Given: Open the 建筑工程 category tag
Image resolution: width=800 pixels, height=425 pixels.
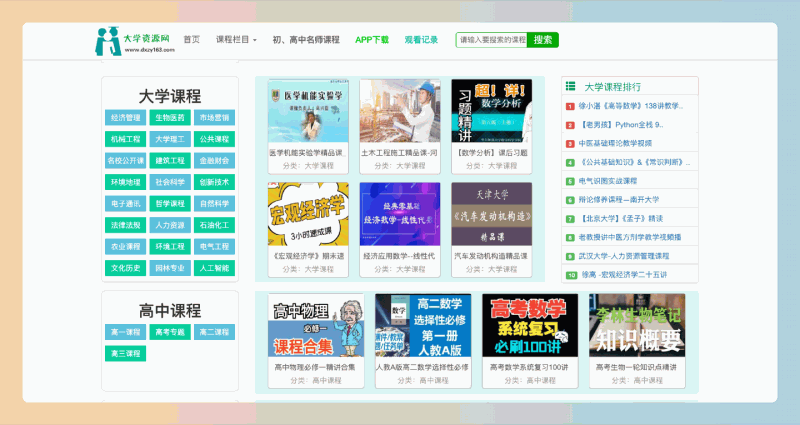Looking at the screenshot, I should coord(170,160).
